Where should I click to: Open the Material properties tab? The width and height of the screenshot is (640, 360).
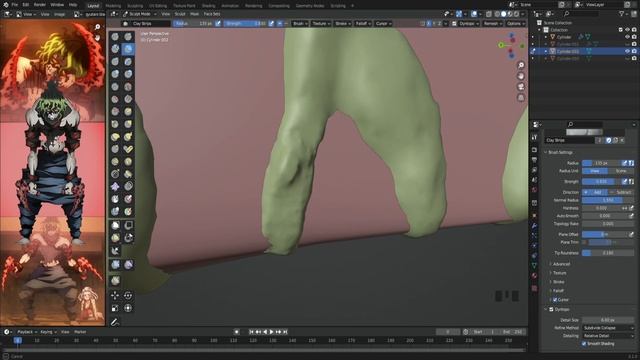[x=534, y=276]
